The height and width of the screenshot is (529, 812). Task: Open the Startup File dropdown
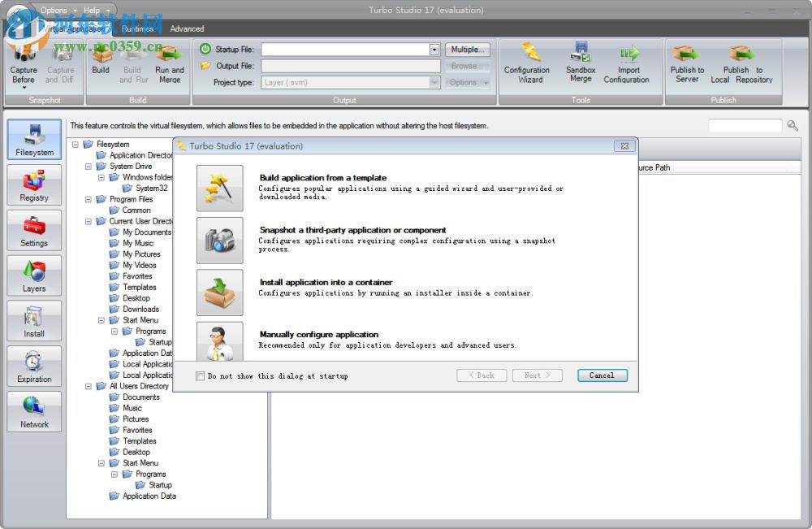pyautogui.click(x=434, y=50)
